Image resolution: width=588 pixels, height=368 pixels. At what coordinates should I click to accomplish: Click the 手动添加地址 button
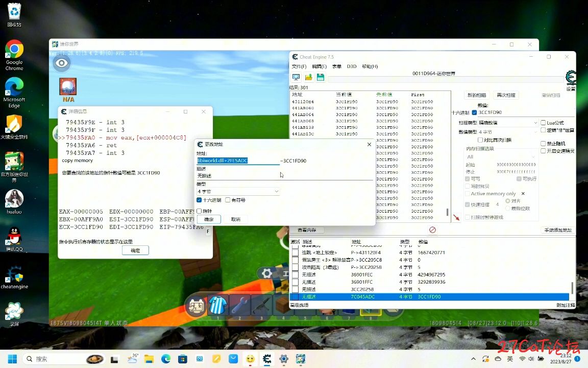tap(558, 230)
